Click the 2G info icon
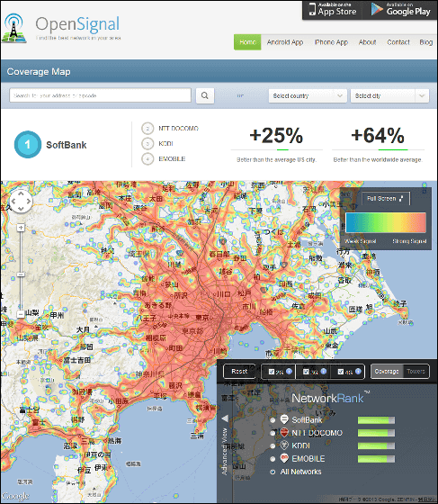438x504 pixels. [289, 371]
